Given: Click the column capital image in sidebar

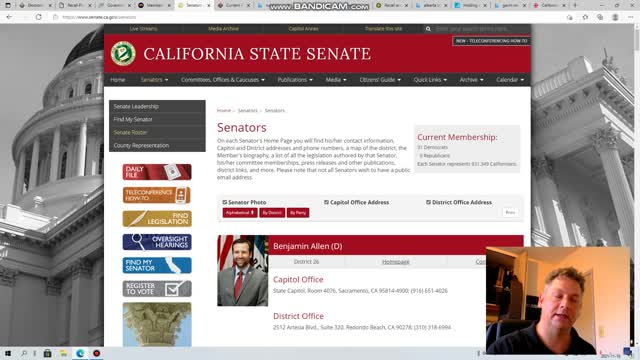Looking at the screenshot, I should tap(157, 324).
